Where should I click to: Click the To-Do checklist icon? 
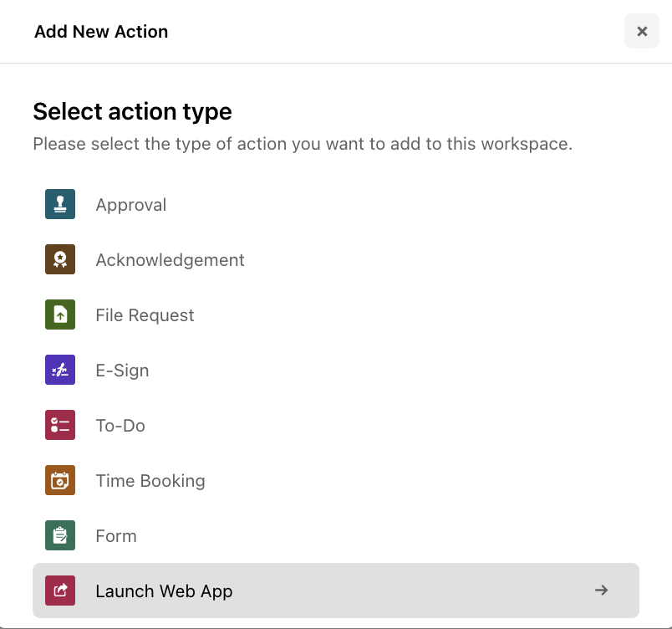[x=60, y=426]
